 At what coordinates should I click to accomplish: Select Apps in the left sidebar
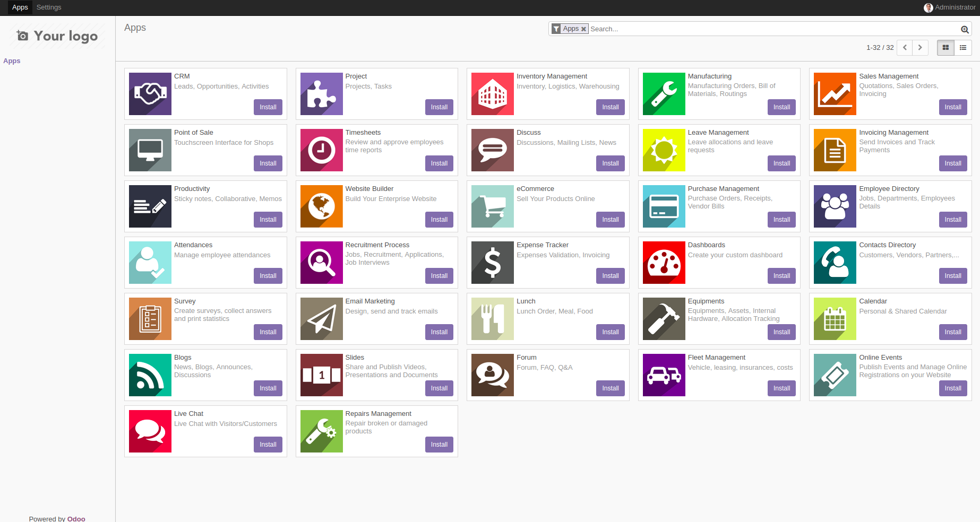(x=12, y=61)
